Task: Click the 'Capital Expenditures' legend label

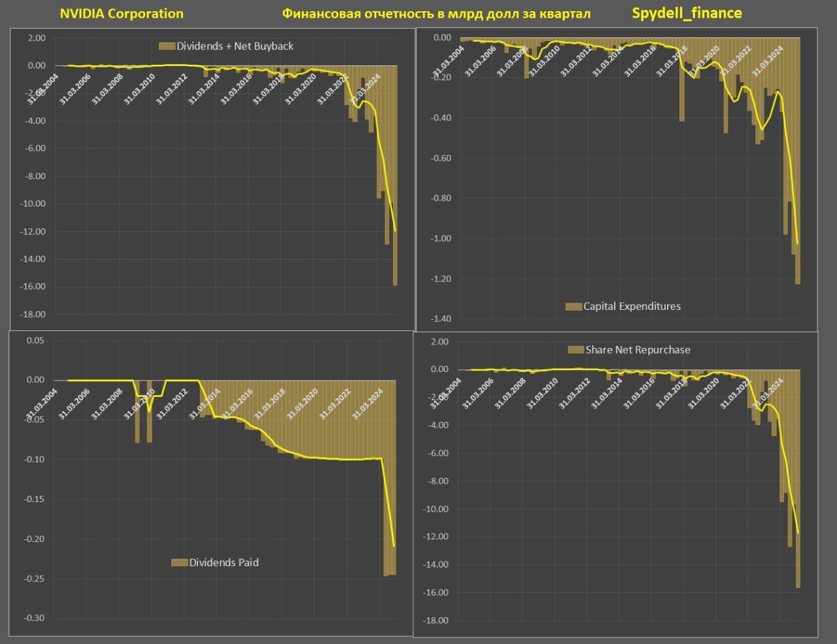Action: [632, 307]
